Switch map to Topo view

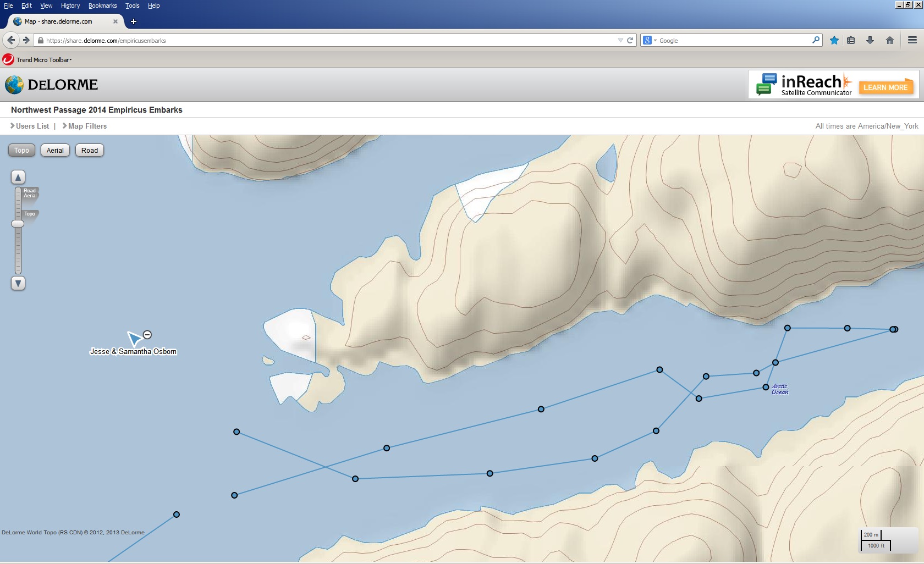point(22,151)
